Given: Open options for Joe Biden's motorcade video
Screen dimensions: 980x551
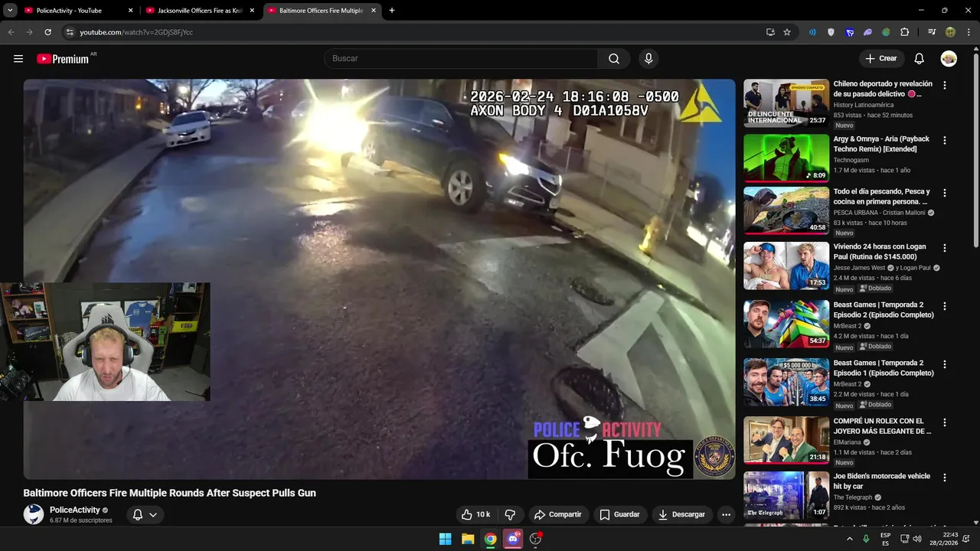Looking at the screenshot, I should 945,478.
